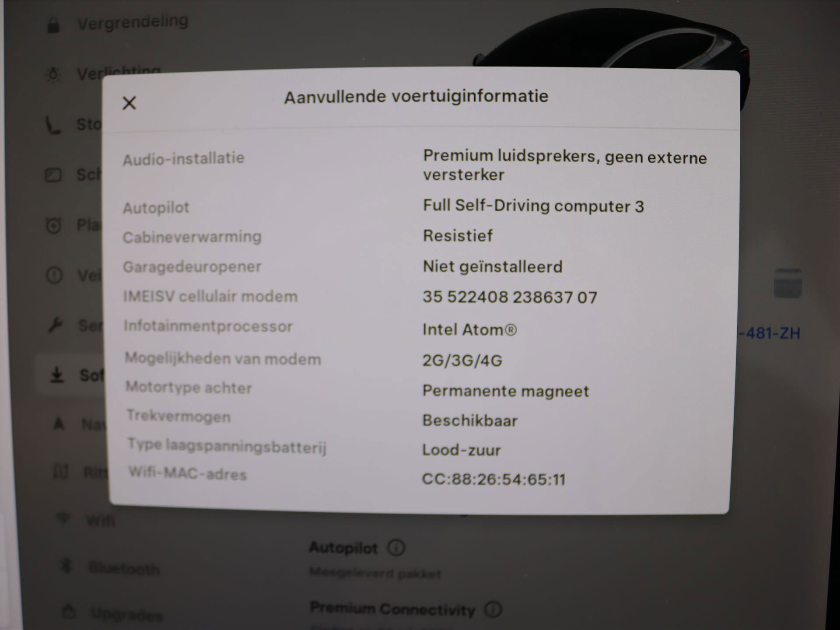840x630 pixels.
Task: Click the Premium luidsprekers value
Action: pos(565,165)
